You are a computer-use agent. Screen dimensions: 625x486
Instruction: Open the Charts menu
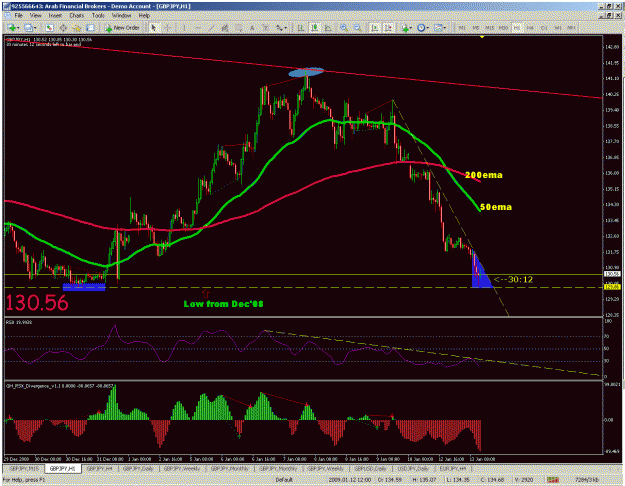[x=77, y=16]
